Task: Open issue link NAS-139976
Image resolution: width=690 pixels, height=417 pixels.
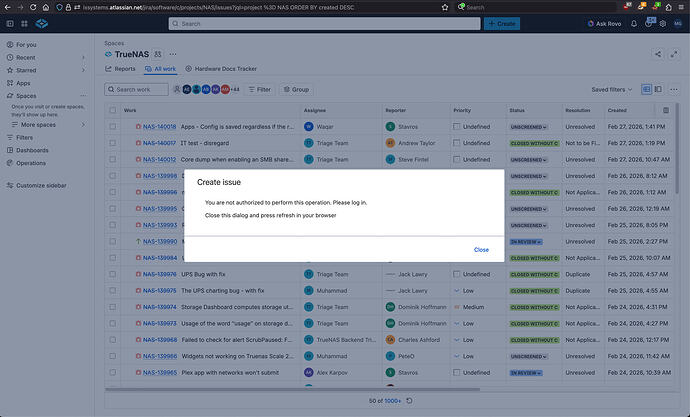Action: [x=159, y=274]
